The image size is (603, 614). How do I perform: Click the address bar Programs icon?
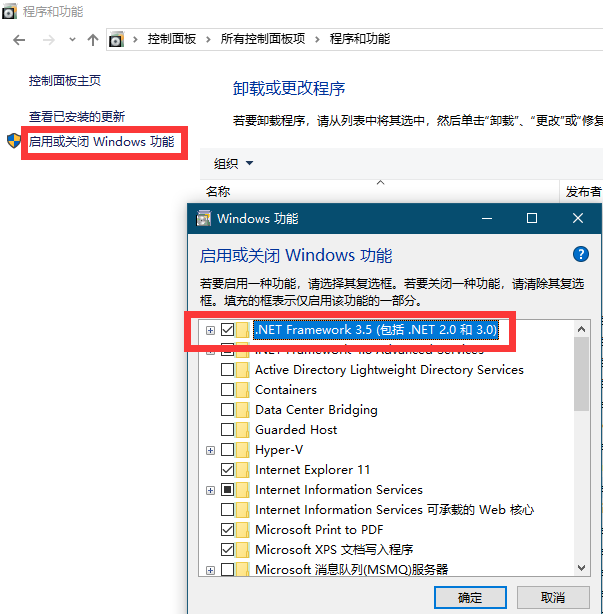(116, 39)
